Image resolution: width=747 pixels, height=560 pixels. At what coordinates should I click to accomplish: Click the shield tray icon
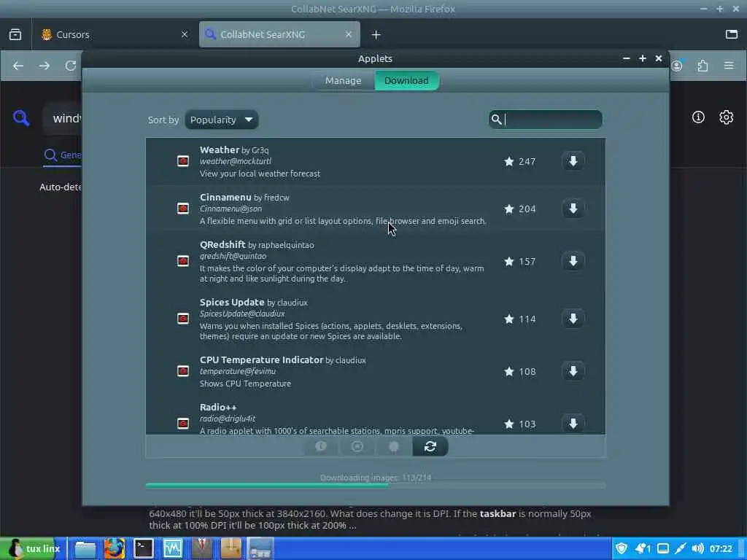click(x=622, y=548)
